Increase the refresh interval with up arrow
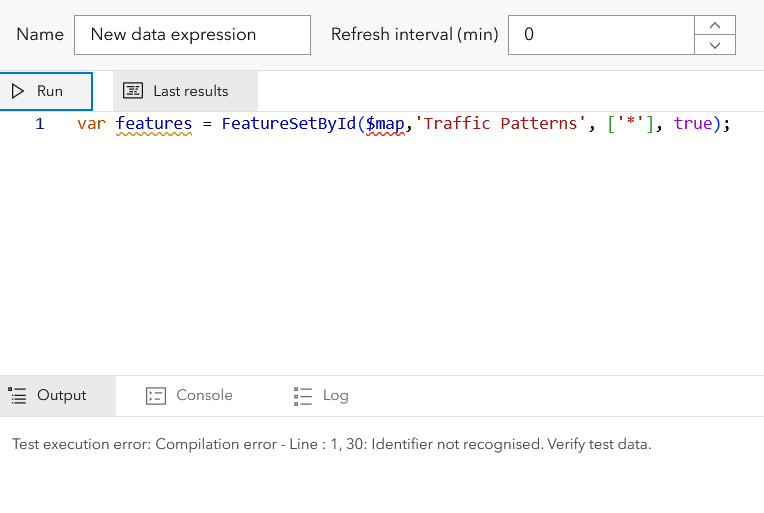The image size is (764, 513). (714, 25)
